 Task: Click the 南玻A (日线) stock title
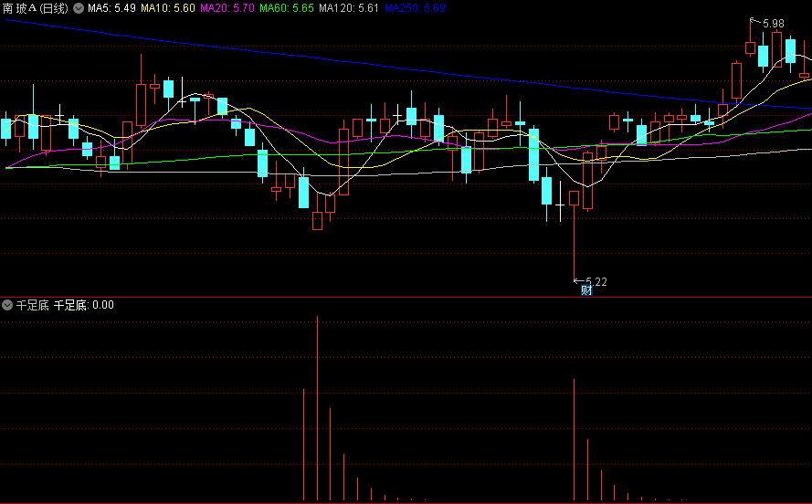click(x=36, y=8)
